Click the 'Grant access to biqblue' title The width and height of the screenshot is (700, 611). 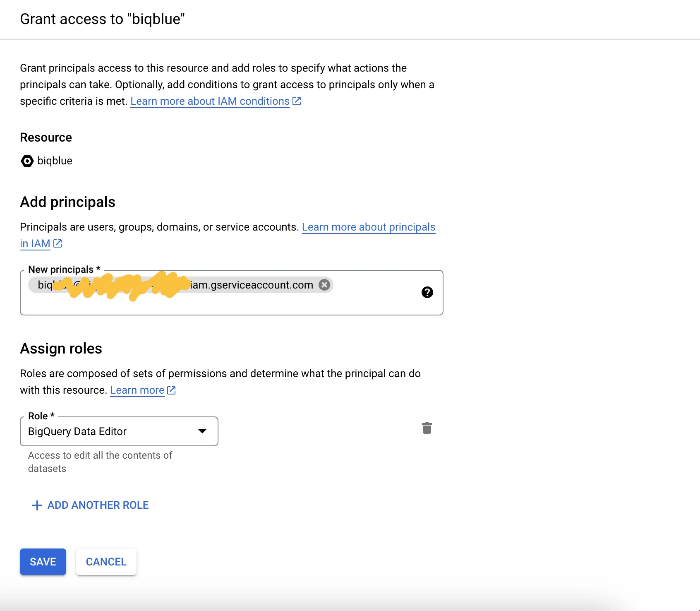(103, 19)
